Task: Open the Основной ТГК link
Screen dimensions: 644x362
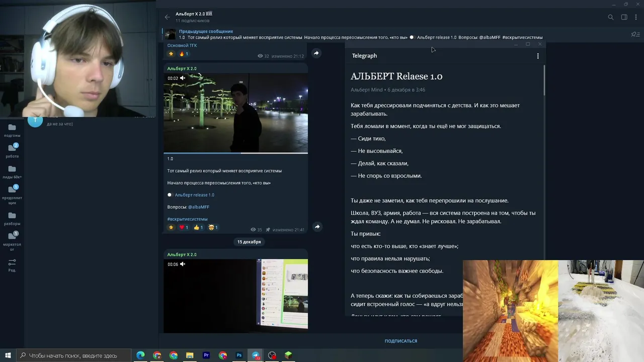Action: 182,45
